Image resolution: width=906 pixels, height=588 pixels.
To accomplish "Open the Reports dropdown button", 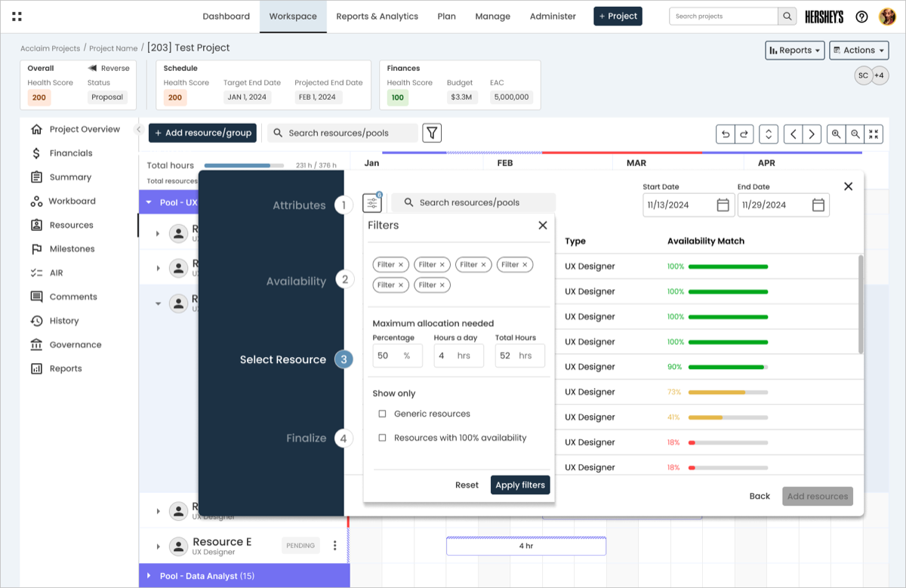I will coord(794,51).
